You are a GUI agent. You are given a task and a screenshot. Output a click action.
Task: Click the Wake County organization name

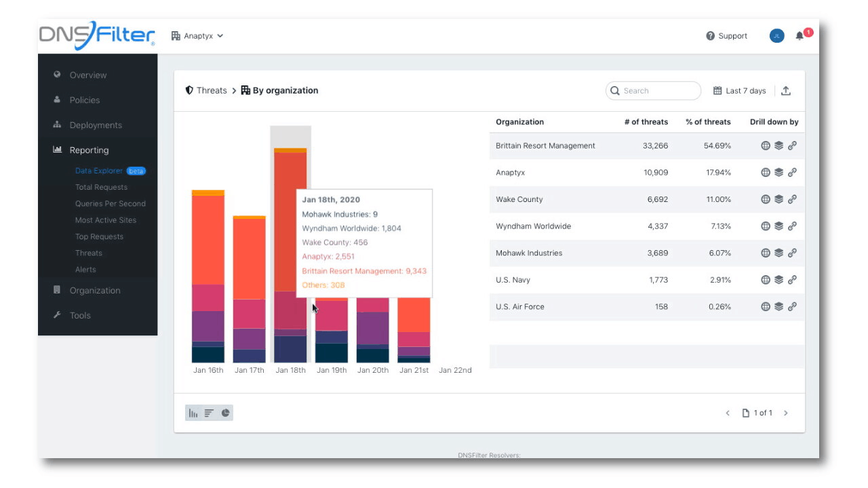(x=519, y=199)
